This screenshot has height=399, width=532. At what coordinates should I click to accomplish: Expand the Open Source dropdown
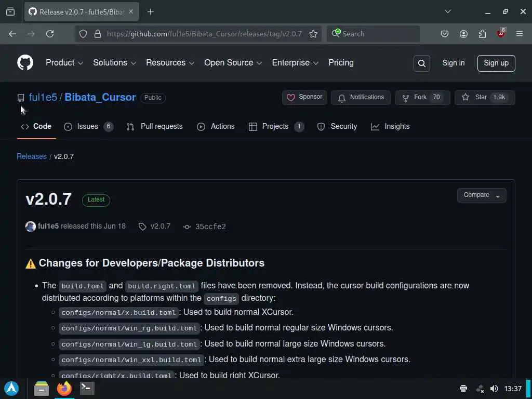(x=233, y=63)
